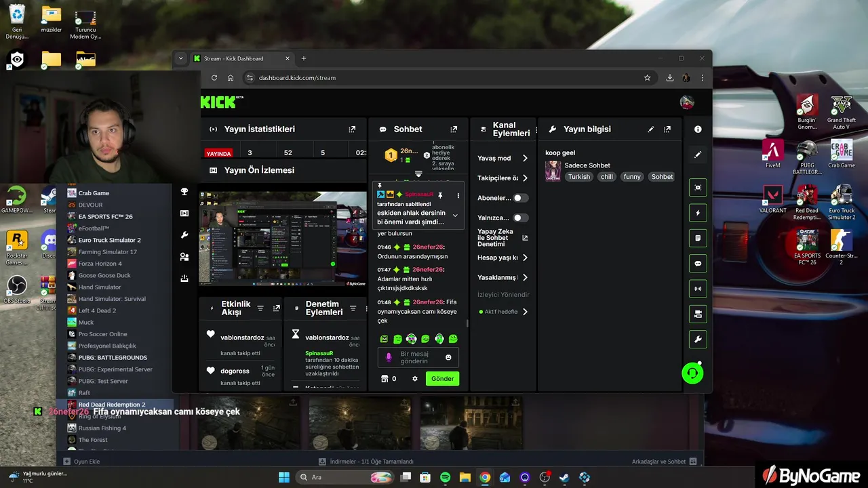Click the Turkish stream tag

579,177
